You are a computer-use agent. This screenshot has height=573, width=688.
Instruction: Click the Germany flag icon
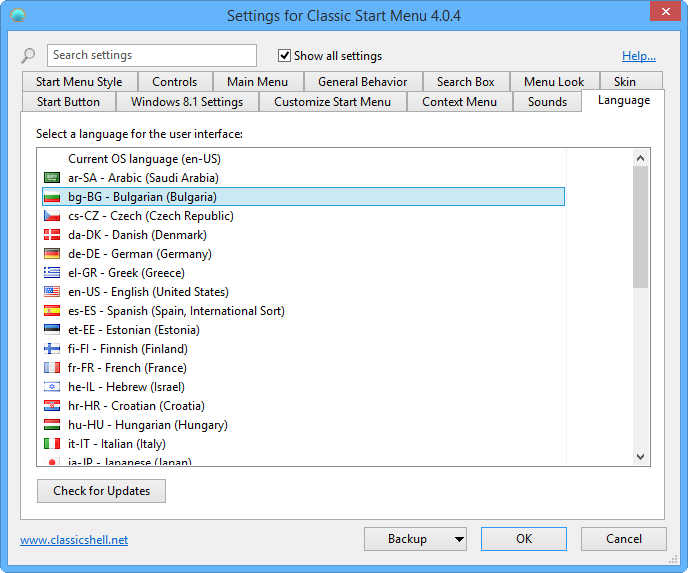tap(52, 254)
